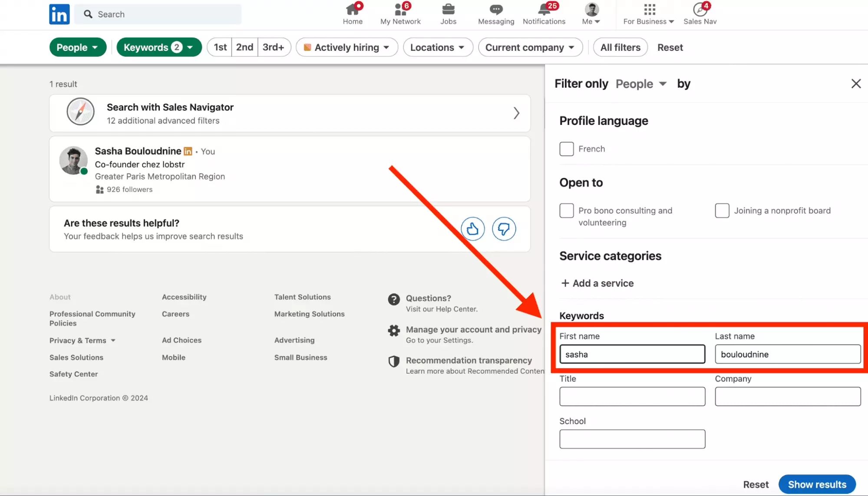Expand the Locations filter dropdown

437,47
